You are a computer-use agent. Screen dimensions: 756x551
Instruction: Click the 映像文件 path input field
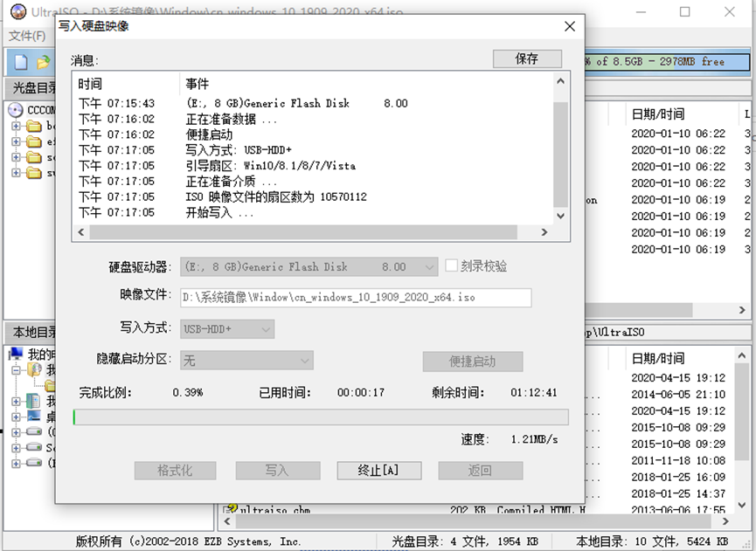tap(356, 298)
